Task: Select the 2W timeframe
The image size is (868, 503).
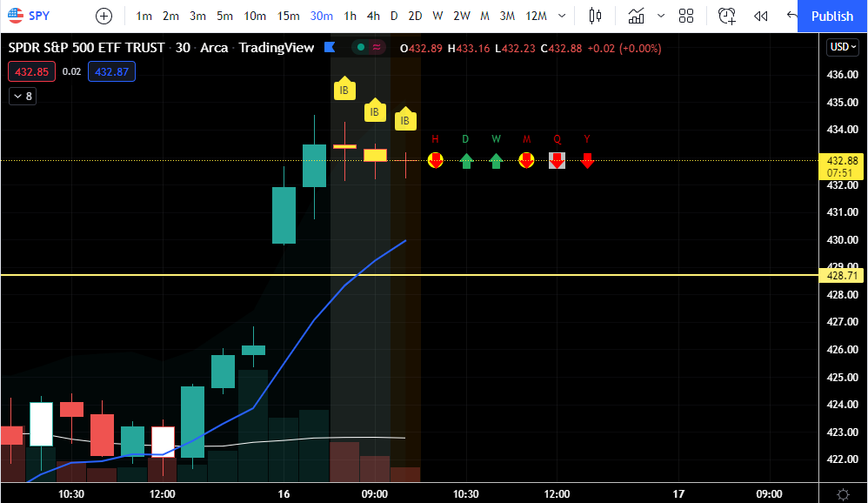Action: (462, 16)
